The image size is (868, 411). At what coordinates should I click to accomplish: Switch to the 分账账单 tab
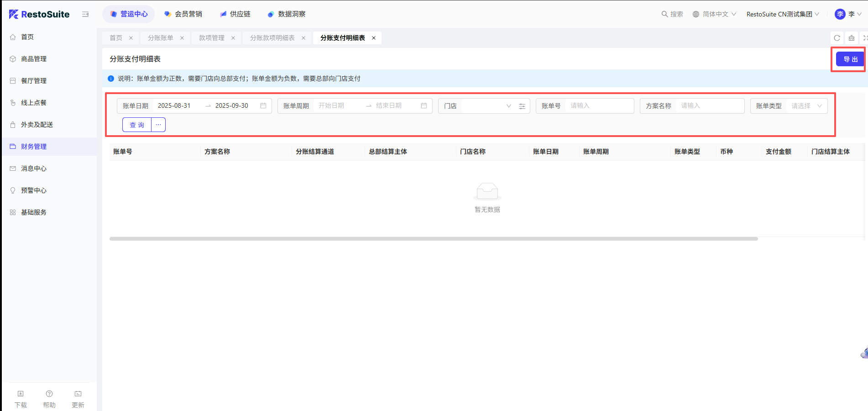click(x=161, y=38)
